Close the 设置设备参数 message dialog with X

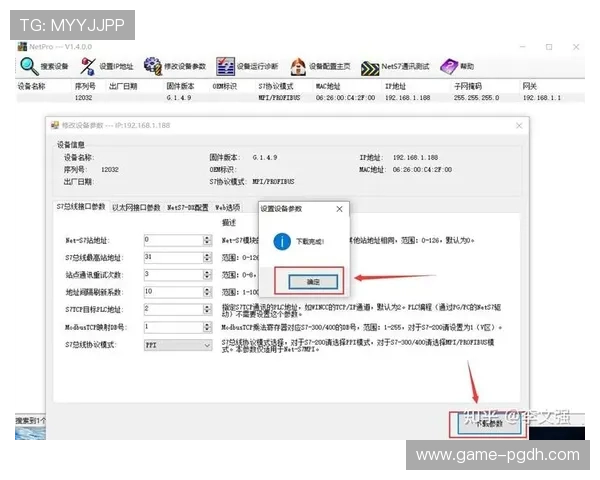pyautogui.click(x=339, y=209)
